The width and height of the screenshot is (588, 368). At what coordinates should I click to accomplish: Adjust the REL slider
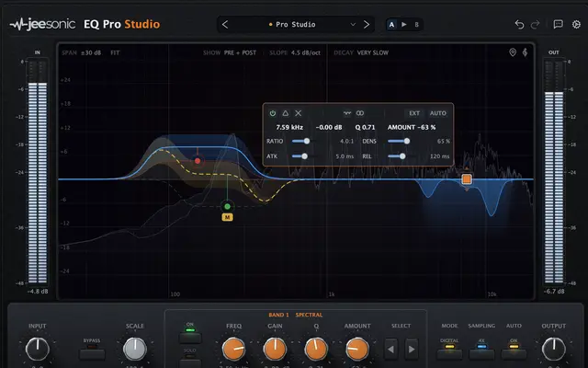401,156
